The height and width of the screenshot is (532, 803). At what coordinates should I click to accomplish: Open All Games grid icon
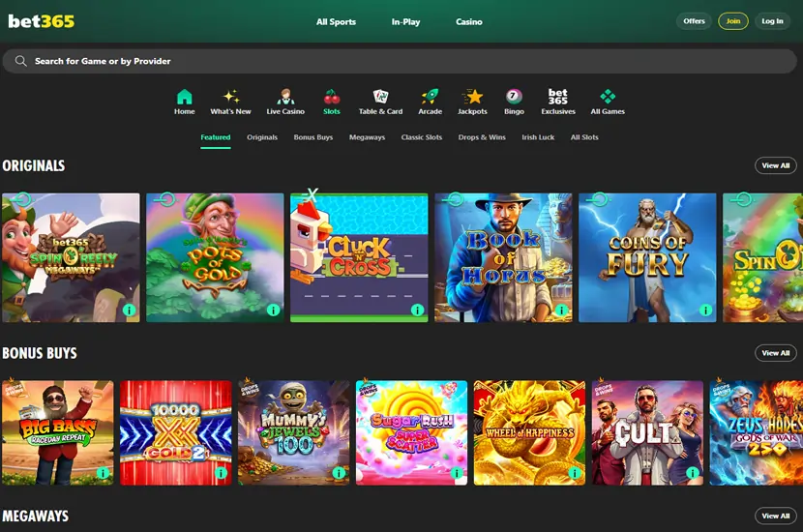[608, 97]
